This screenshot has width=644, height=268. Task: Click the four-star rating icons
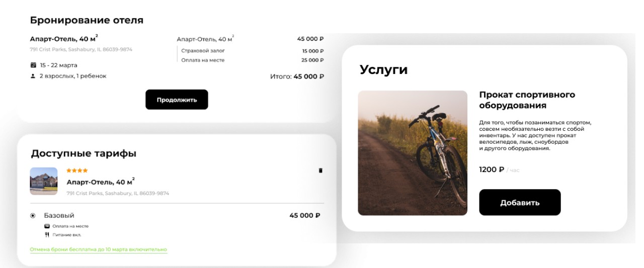point(77,170)
